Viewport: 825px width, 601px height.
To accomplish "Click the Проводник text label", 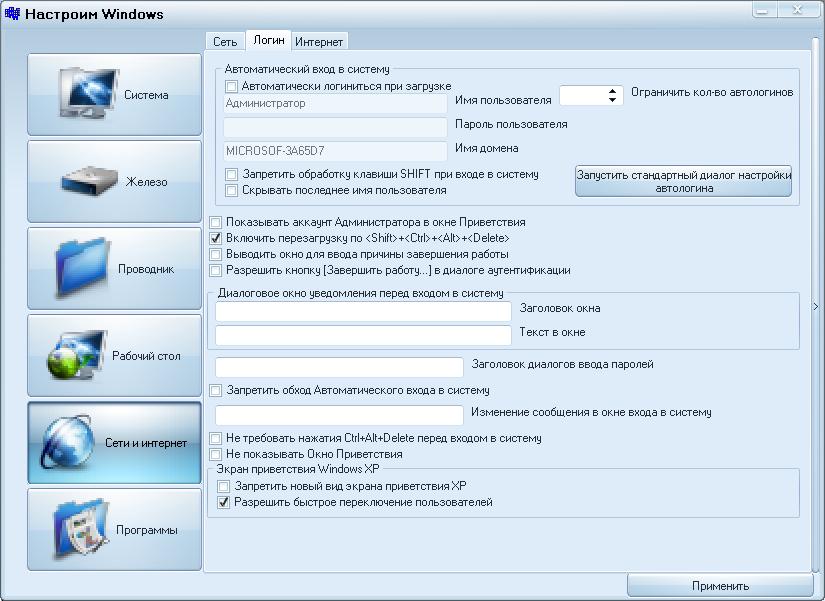I will click(x=146, y=269).
